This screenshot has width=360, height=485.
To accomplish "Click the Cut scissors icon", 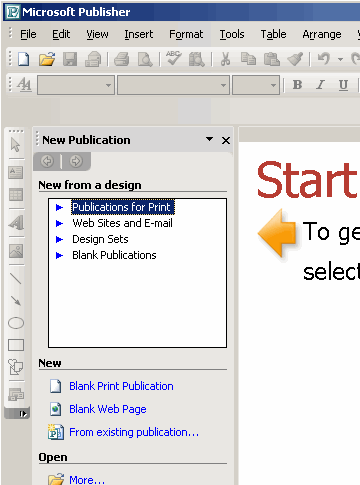I will click(225, 59).
